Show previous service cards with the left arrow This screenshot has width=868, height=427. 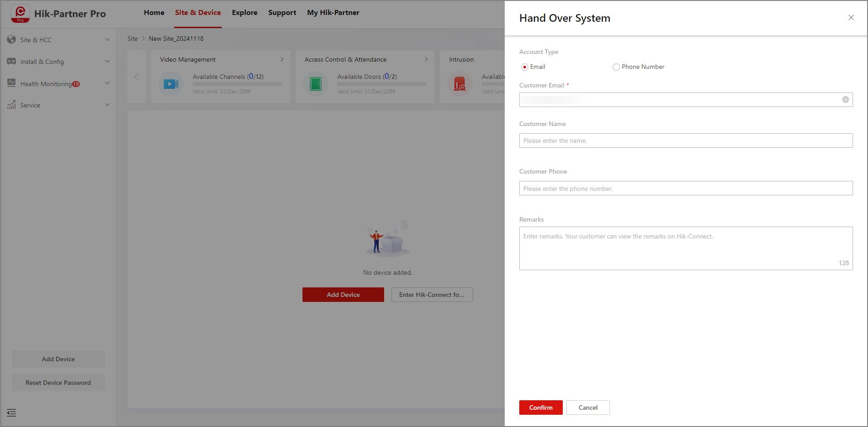[137, 77]
